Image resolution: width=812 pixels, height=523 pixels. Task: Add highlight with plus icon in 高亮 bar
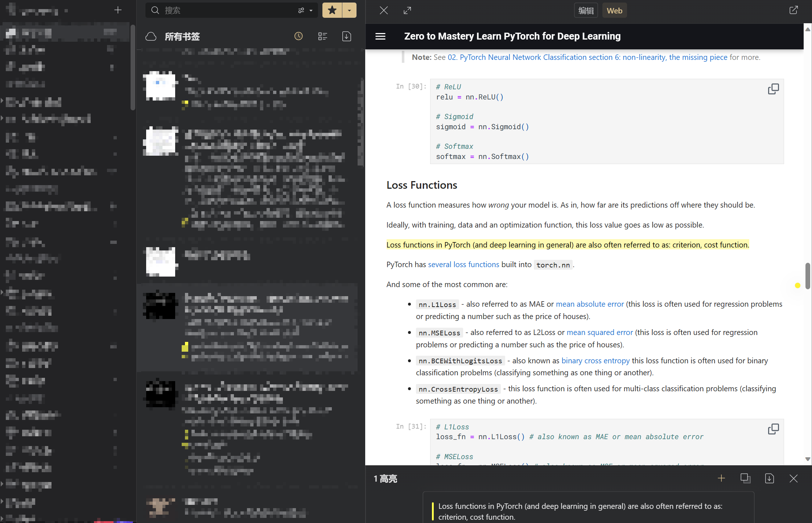point(721,478)
